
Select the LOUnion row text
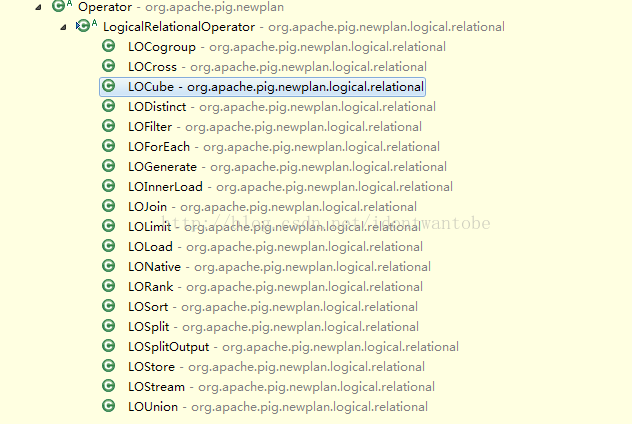pyautogui.click(x=278, y=407)
